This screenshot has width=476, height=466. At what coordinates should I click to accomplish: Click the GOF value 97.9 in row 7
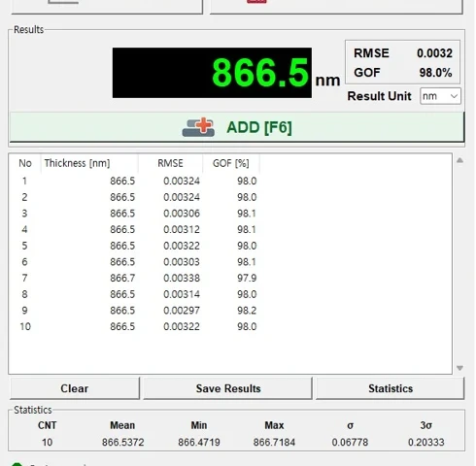tap(247, 278)
